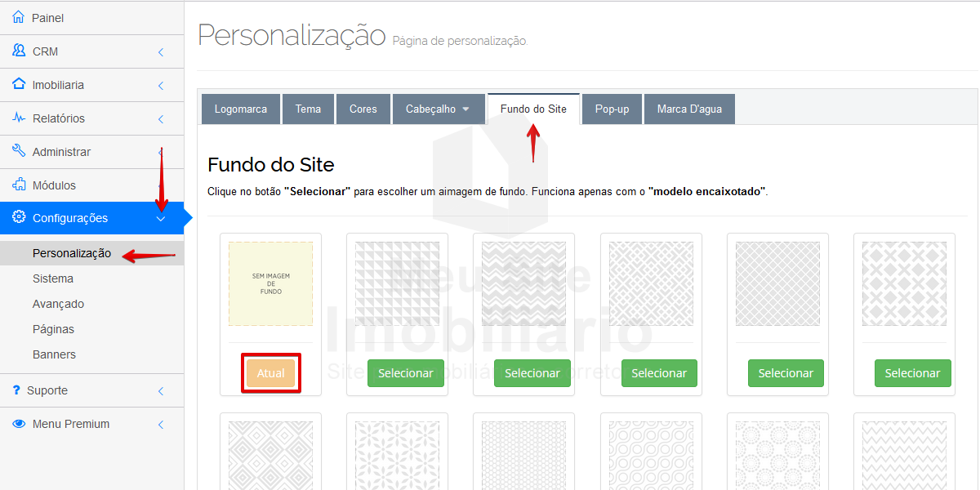Image resolution: width=980 pixels, height=490 pixels.
Task: Click the CRM users icon
Action: pyautogui.click(x=19, y=51)
